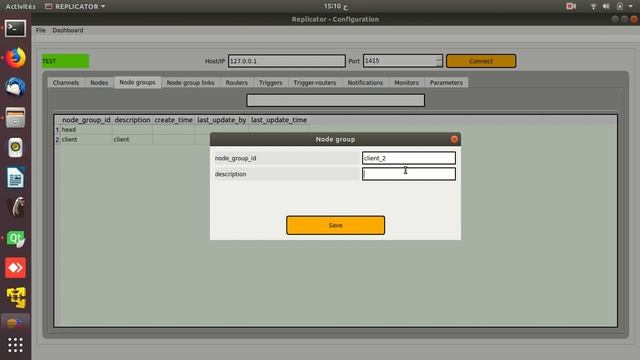The image size is (640, 360).
Task: Adjust the Port spinner arrows
Action: [x=438, y=61]
